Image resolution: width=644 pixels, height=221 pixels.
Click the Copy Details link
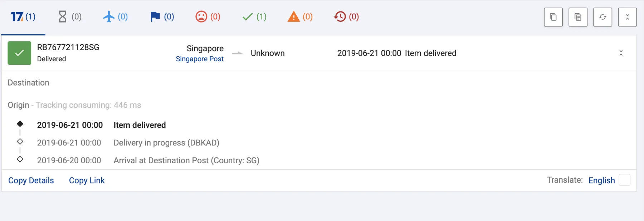click(x=31, y=181)
